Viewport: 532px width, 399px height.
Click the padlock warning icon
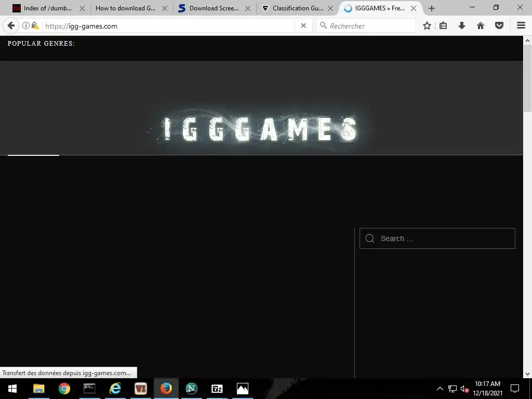(x=35, y=26)
